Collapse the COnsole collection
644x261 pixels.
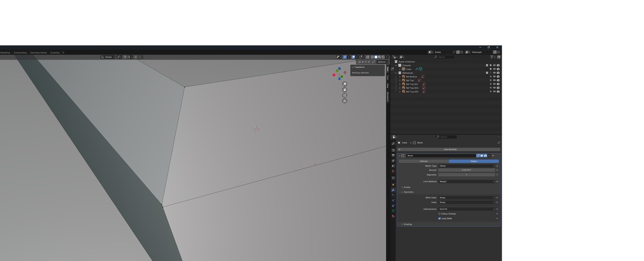click(x=396, y=66)
